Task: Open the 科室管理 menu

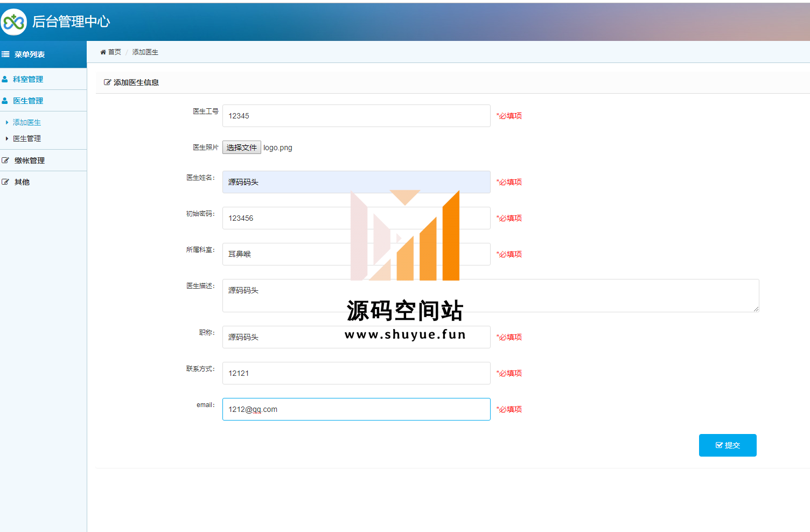Action: 28,79
